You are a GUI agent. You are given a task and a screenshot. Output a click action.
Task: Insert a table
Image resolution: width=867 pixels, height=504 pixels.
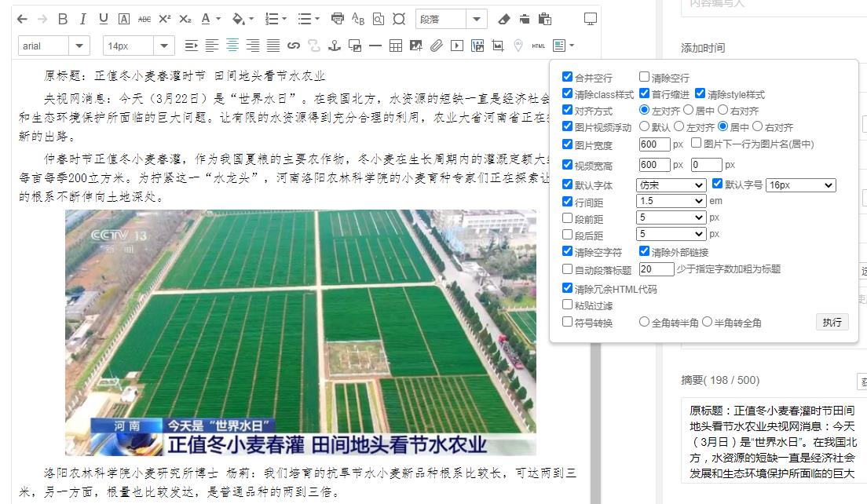click(396, 46)
